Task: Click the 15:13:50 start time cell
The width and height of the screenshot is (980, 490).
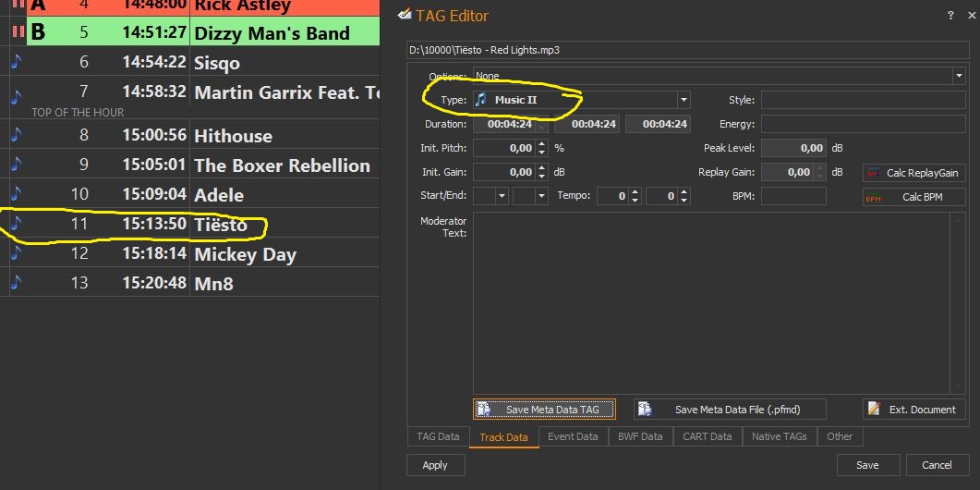Action: coord(154,224)
